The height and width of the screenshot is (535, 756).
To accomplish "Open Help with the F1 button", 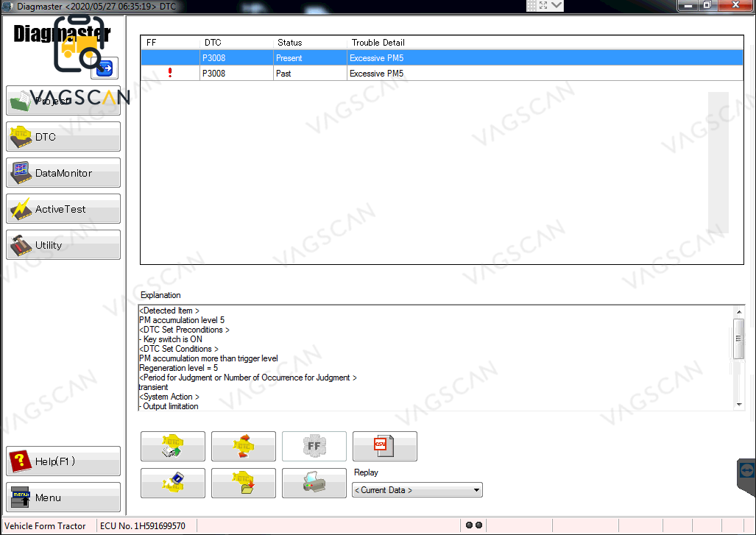I will coord(63,461).
